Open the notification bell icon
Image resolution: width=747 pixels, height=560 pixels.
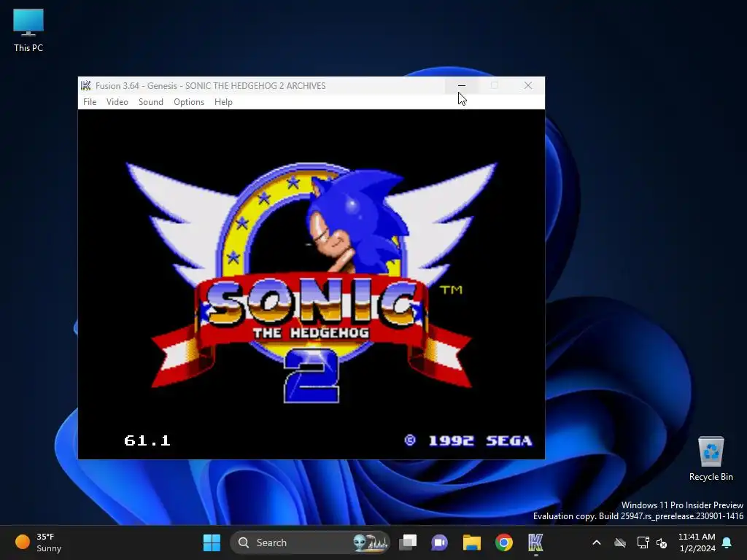(x=727, y=542)
